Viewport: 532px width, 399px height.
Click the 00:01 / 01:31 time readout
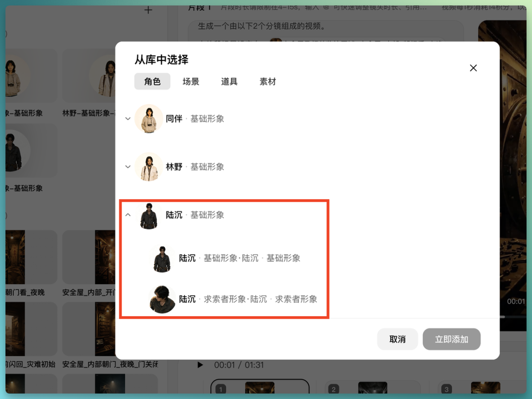tap(239, 365)
